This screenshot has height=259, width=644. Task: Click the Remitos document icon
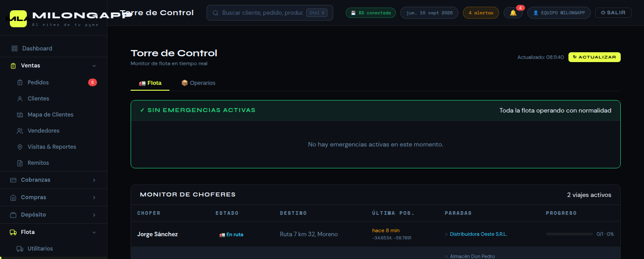click(x=20, y=163)
